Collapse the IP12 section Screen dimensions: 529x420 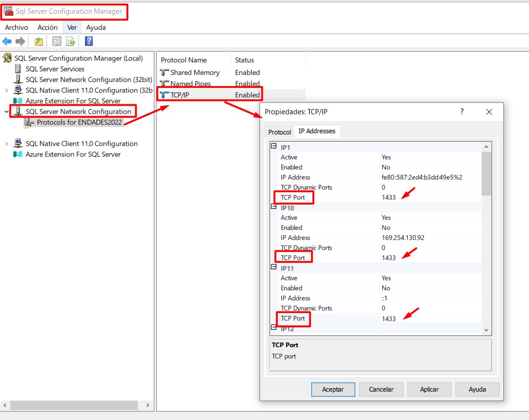[x=274, y=327]
